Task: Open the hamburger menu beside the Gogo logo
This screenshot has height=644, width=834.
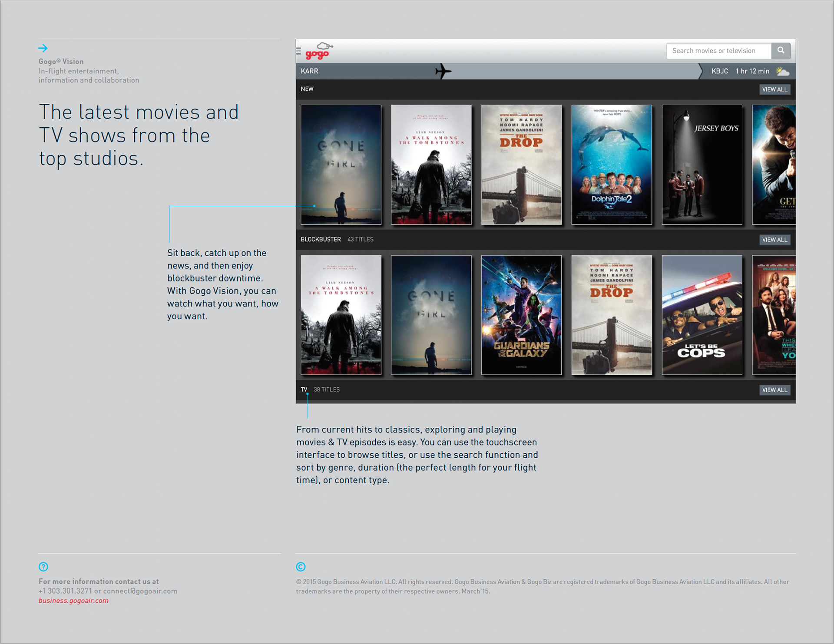Action: pyautogui.click(x=298, y=51)
